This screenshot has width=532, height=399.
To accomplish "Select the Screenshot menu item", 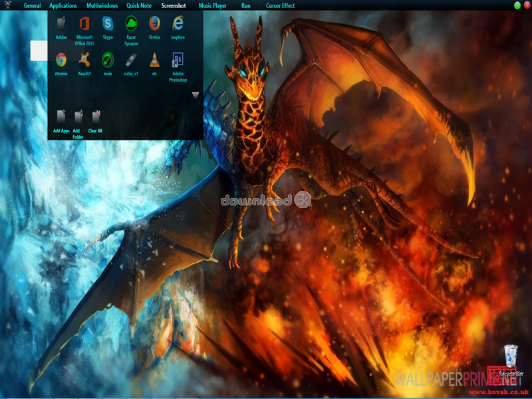I will (174, 5).
